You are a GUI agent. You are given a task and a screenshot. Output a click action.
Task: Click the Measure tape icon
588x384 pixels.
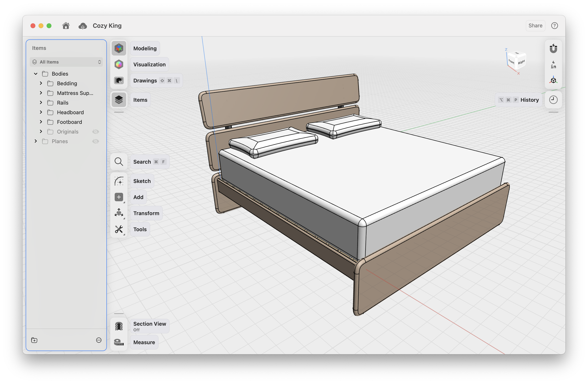119,342
